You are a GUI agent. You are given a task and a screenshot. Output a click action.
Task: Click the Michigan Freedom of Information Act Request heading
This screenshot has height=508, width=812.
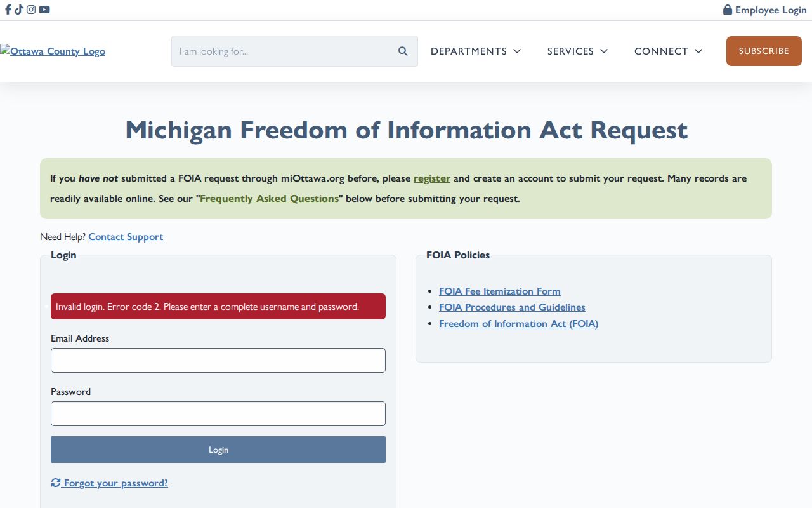[x=406, y=130]
